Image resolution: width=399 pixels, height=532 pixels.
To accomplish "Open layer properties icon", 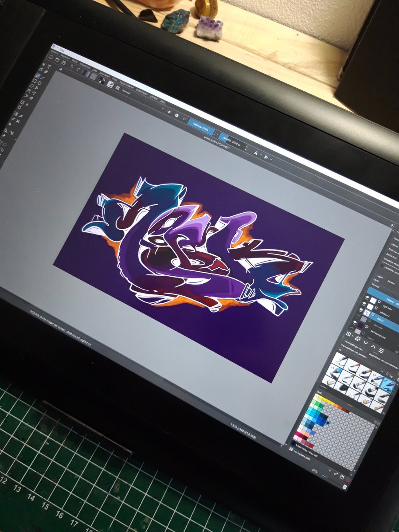I will tap(381, 351).
